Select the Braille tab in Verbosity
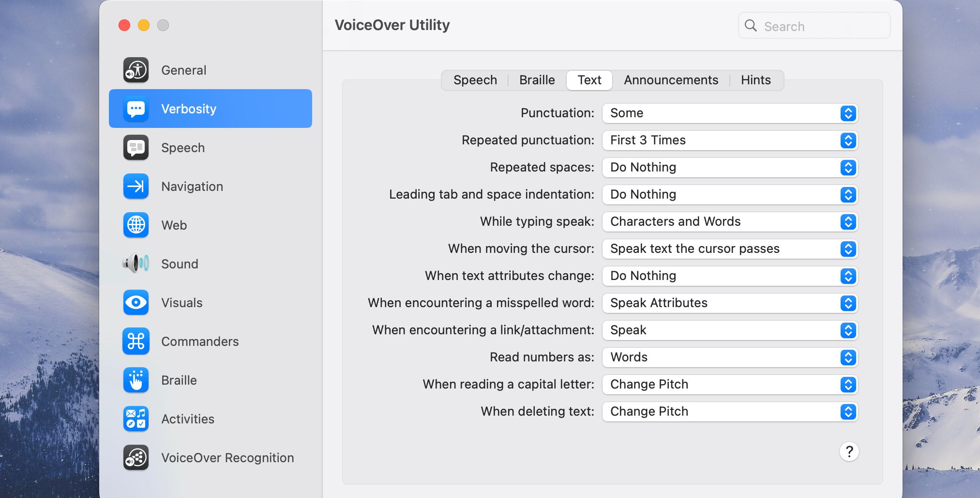This screenshot has width=980, height=498. point(537,80)
